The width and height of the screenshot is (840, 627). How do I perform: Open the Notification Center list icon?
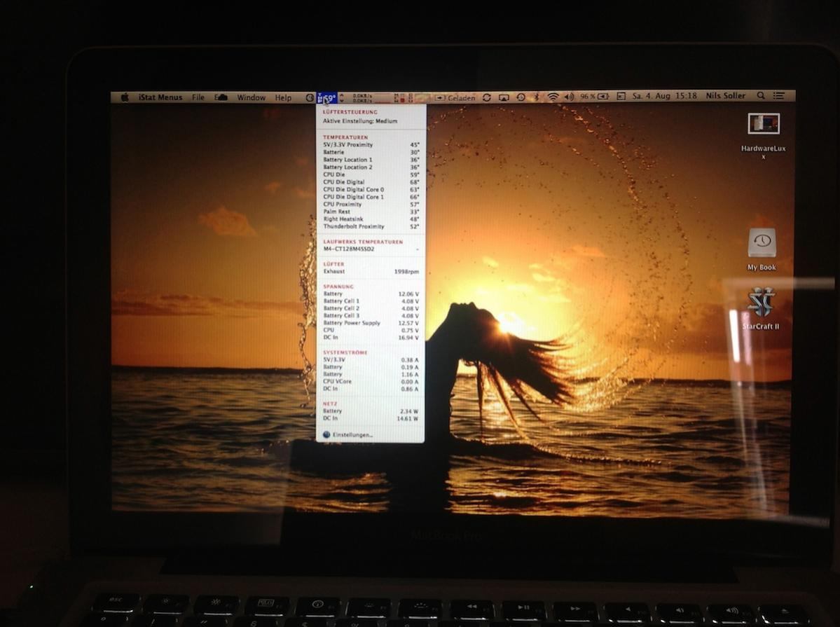(x=779, y=95)
